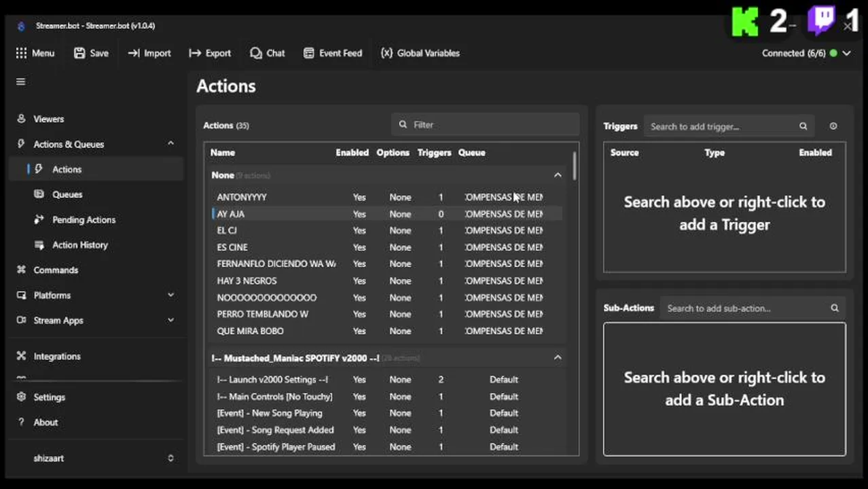Sort actions by Enabled column header

point(352,153)
